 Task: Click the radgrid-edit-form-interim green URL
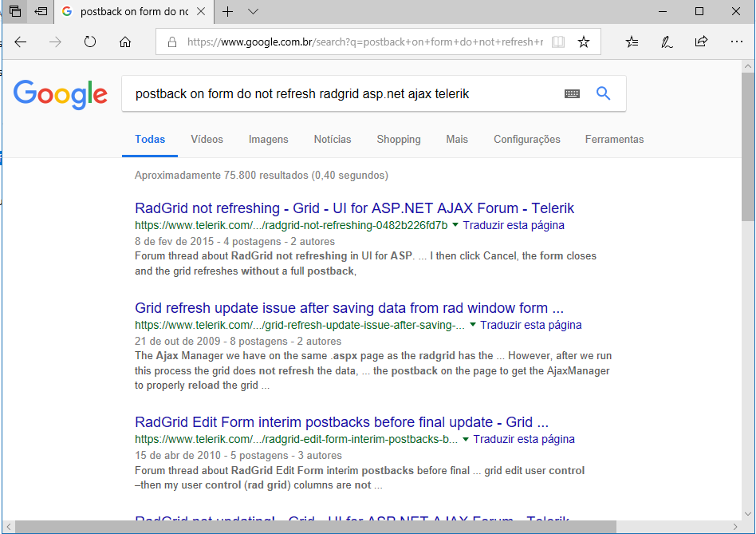pos(296,440)
